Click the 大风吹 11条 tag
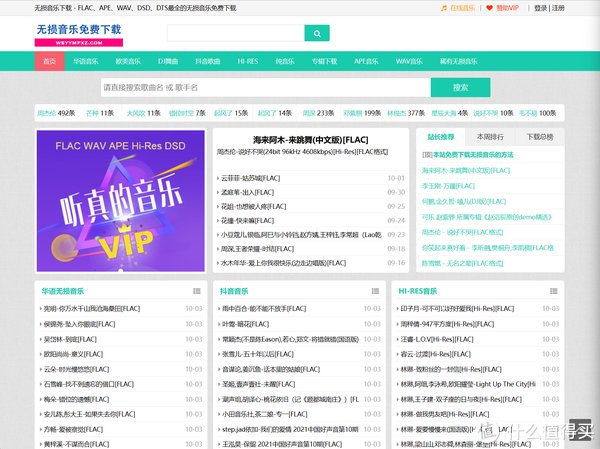Screen dimensions: 600x449 coord(143,113)
